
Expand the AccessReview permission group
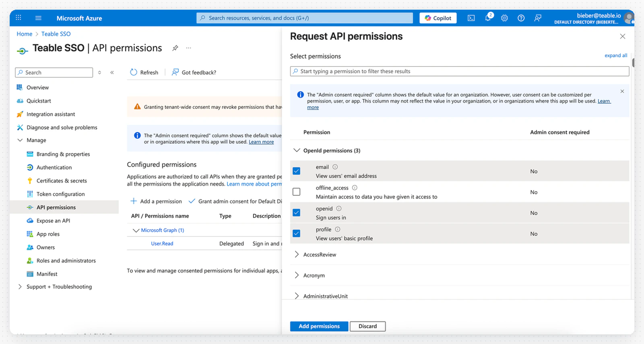[297, 254]
